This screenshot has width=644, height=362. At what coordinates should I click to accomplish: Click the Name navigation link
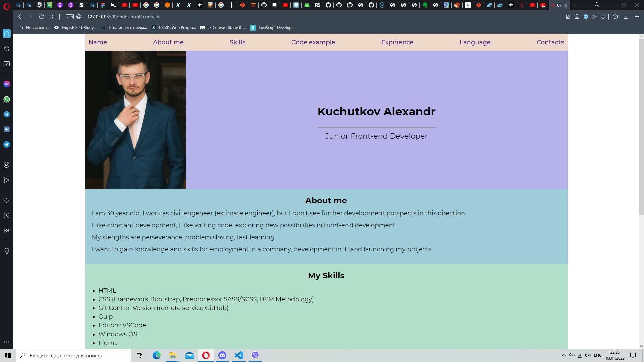coord(98,42)
